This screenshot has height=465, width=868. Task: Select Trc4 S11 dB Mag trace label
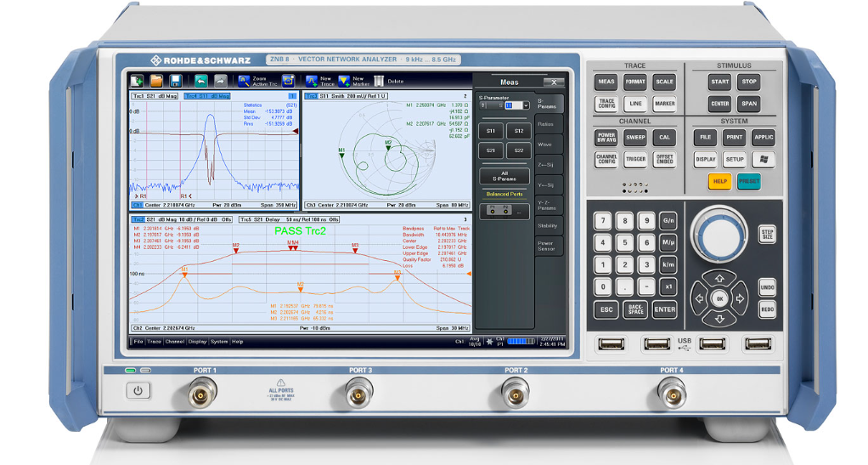click(x=207, y=96)
